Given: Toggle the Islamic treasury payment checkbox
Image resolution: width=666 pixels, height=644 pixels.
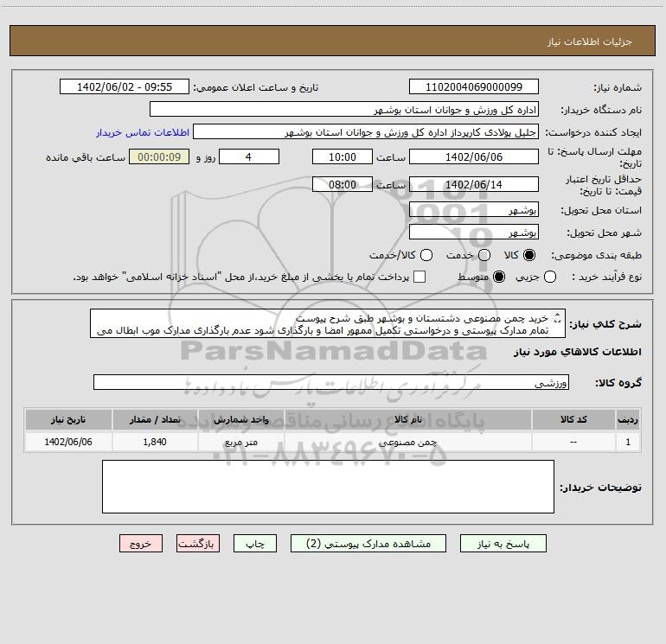Looking at the screenshot, I should click(419, 277).
